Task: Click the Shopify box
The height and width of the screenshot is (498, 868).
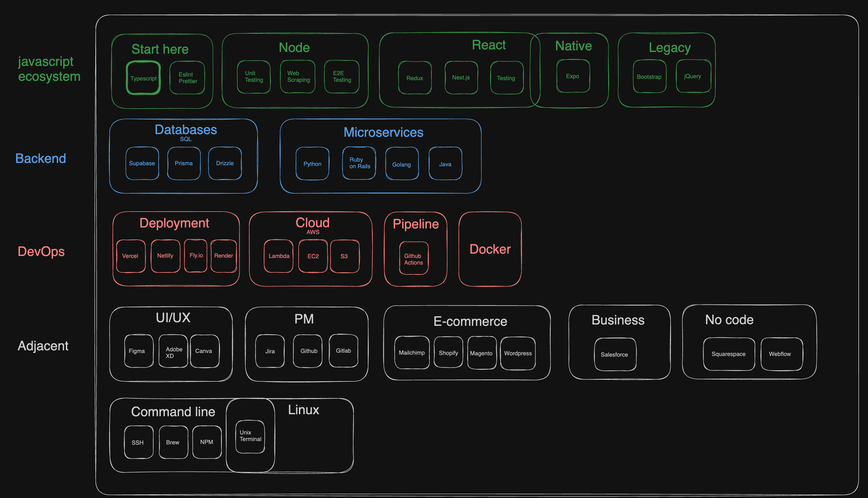Action: pos(449,353)
